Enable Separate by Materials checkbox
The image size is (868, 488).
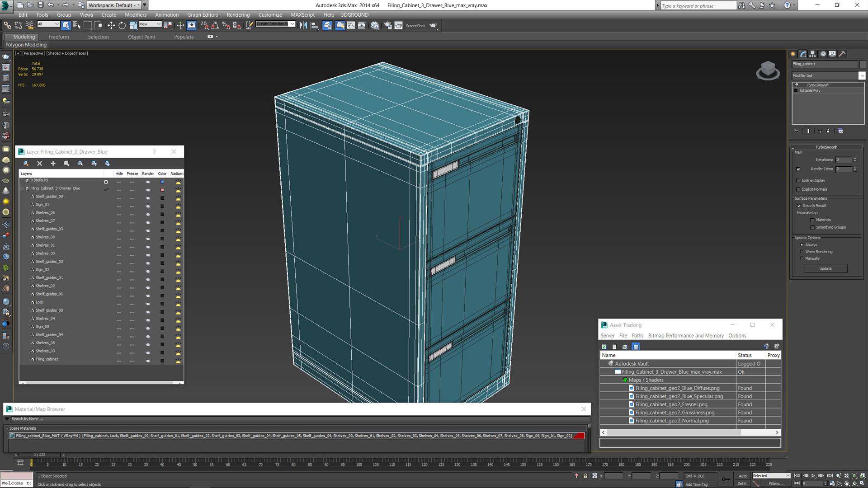(812, 220)
